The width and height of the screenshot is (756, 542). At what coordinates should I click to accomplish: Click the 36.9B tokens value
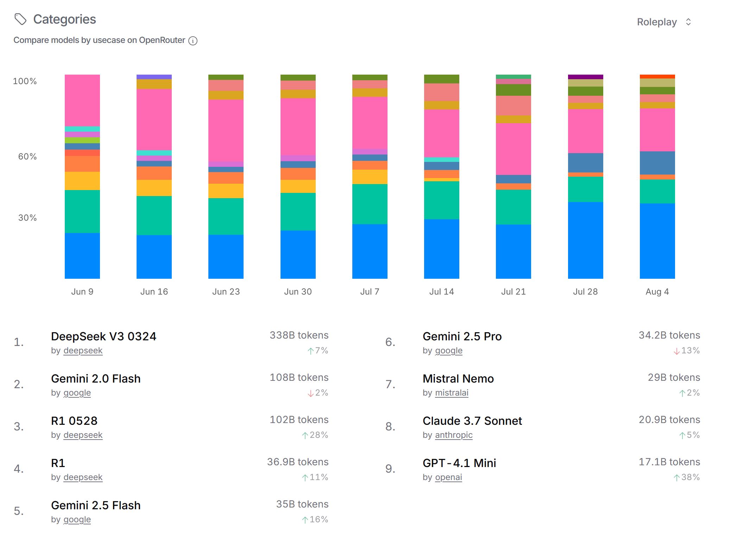point(298,462)
